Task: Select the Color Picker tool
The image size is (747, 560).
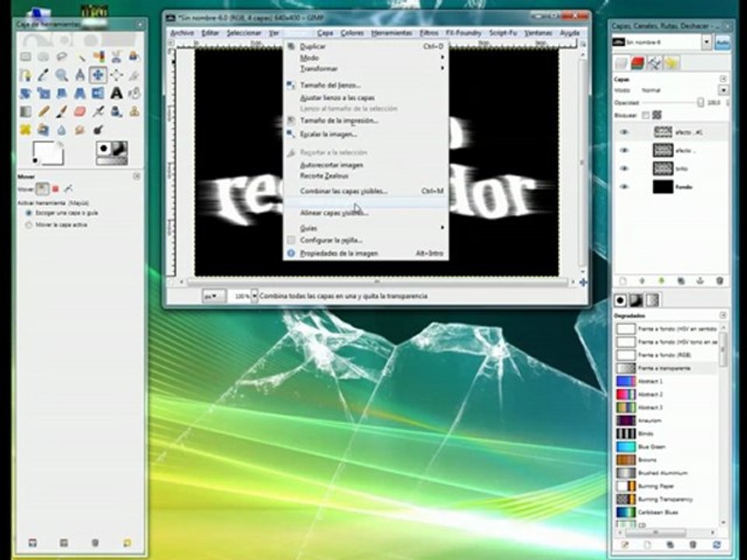Action: pyautogui.click(x=44, y=75)
